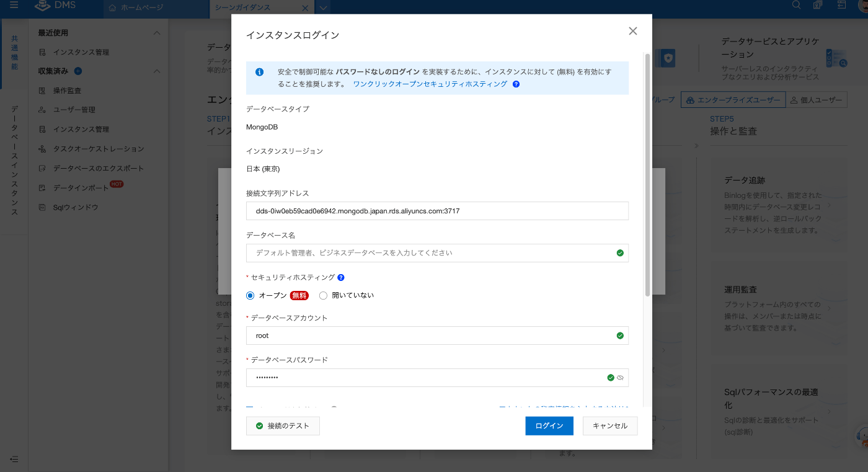Click the ログイン button

click(x=549, y=426)
